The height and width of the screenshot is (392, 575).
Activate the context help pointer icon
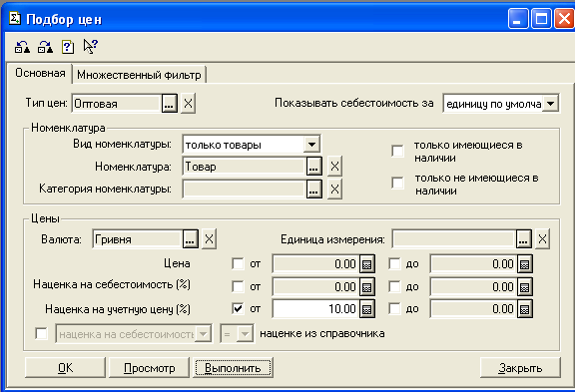tap(91, 47)
